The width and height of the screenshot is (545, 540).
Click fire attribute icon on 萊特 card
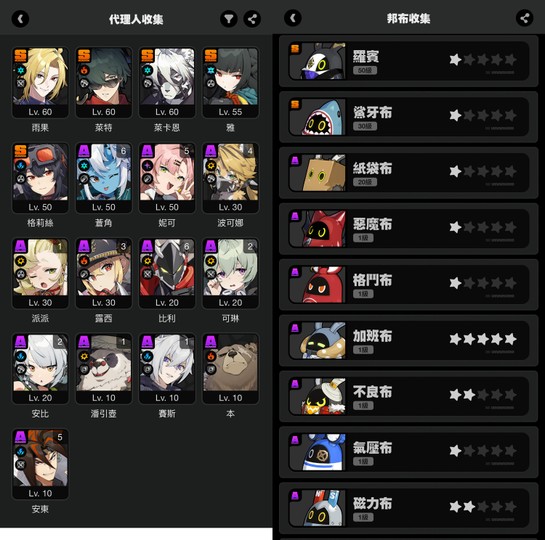click(84, 70)
